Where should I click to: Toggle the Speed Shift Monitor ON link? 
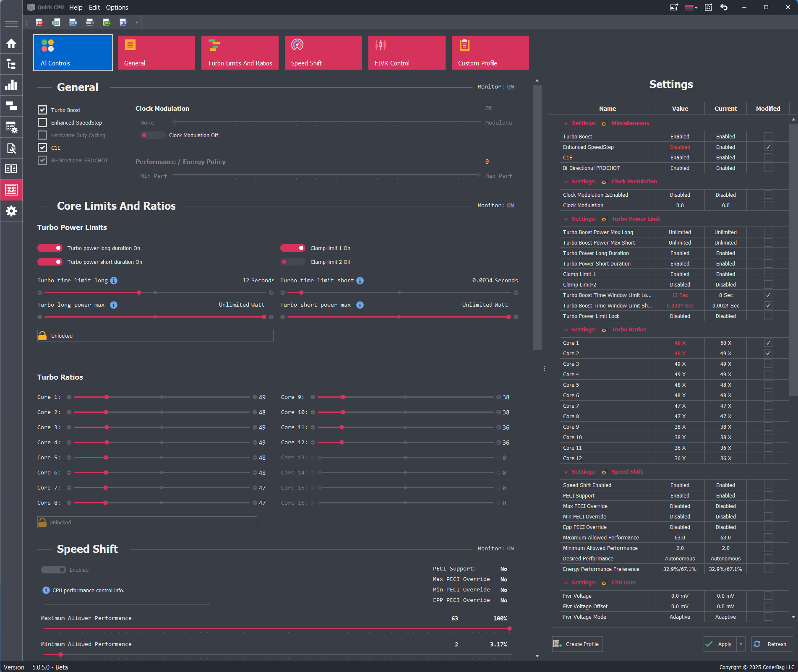(x=510, y=549)
